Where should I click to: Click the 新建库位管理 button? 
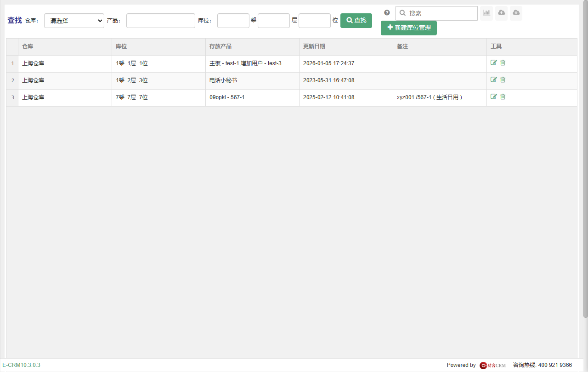tap(409, 28)
